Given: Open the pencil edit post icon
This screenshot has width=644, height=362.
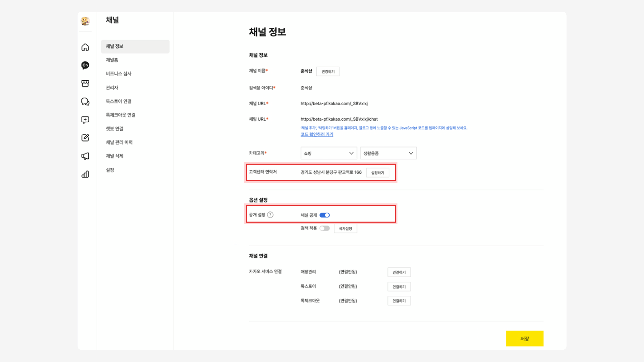Looking at the screenshot, I should click(85, 138).
